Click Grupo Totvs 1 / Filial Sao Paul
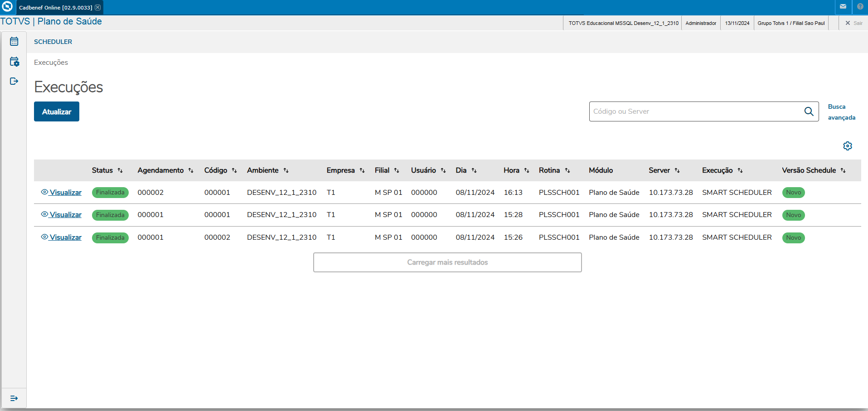Image resolution: width=868 pixels, height=411 pixels. 791,23
